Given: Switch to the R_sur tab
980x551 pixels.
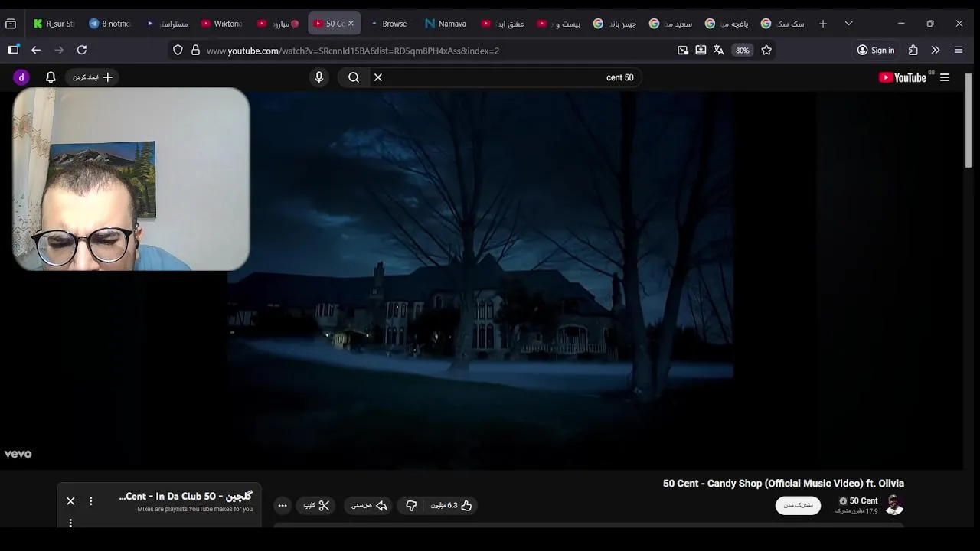Looking at the screenshot, I should click(x=53, y=24).
